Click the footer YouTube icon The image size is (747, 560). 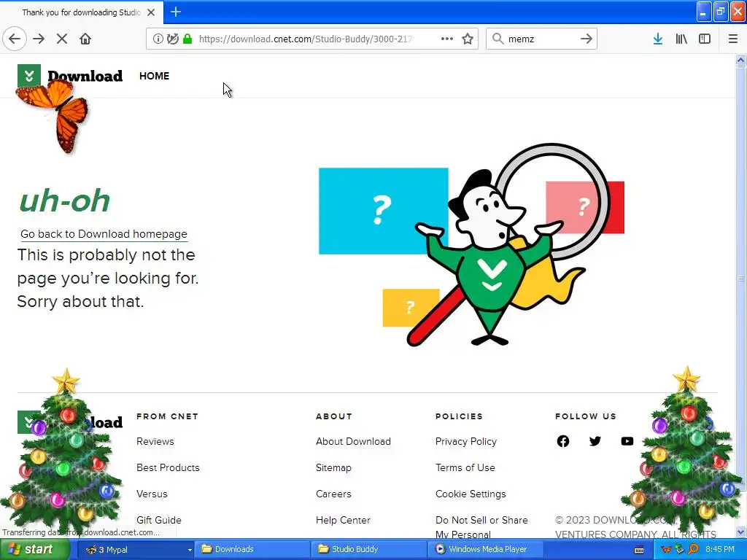point(627,441)
